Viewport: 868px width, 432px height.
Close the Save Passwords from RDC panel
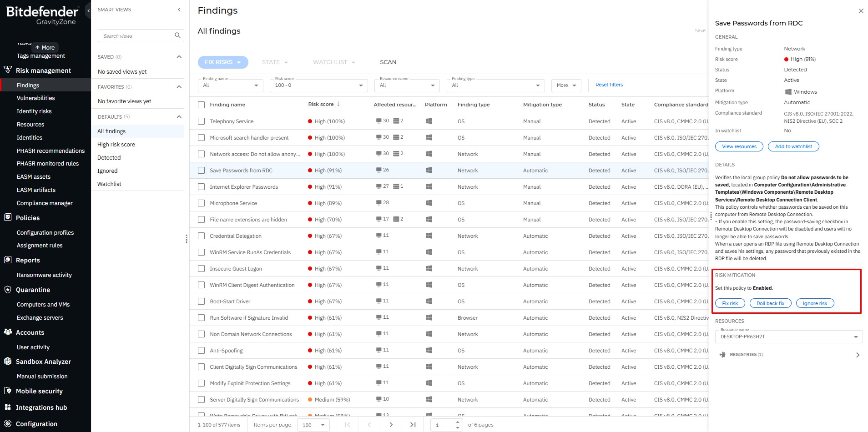861,11
